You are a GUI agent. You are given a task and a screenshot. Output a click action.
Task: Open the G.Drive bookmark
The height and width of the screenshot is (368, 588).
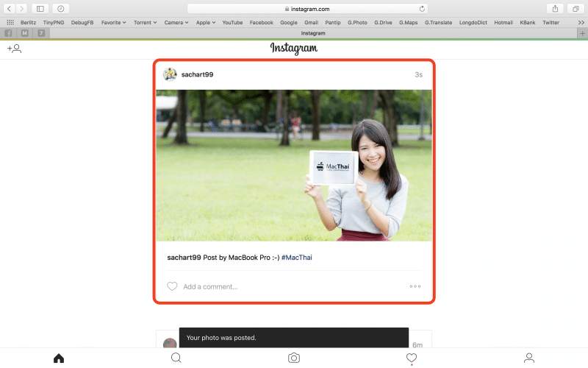[383, 23]
